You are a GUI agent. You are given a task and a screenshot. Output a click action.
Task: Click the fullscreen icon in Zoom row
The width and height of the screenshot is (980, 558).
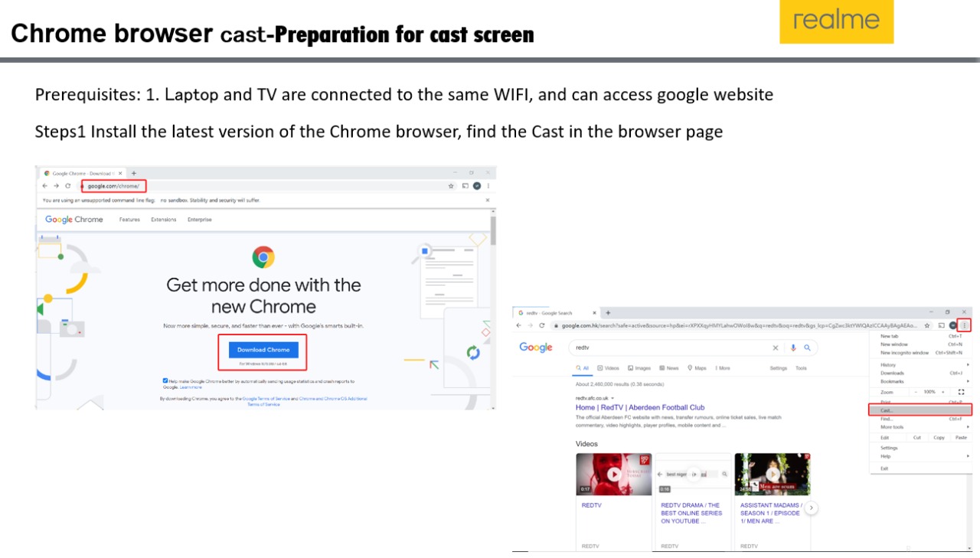(961, 392)
